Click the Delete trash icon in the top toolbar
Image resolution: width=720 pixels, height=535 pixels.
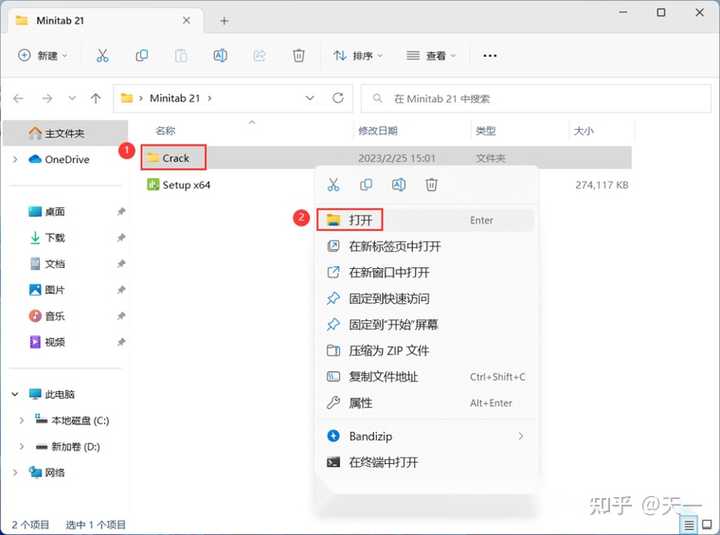click(x=298, y=56)
